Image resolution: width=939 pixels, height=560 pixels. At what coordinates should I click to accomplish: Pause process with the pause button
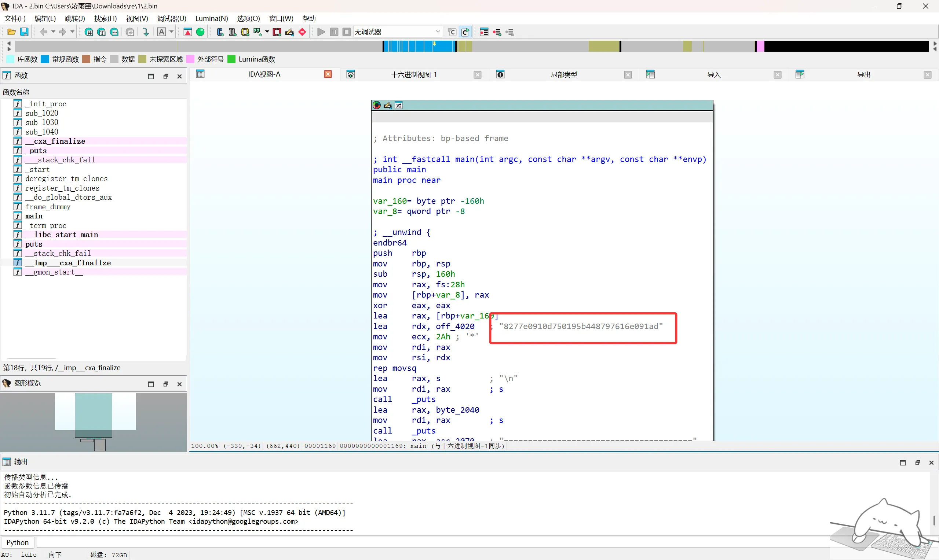(334, 32)
